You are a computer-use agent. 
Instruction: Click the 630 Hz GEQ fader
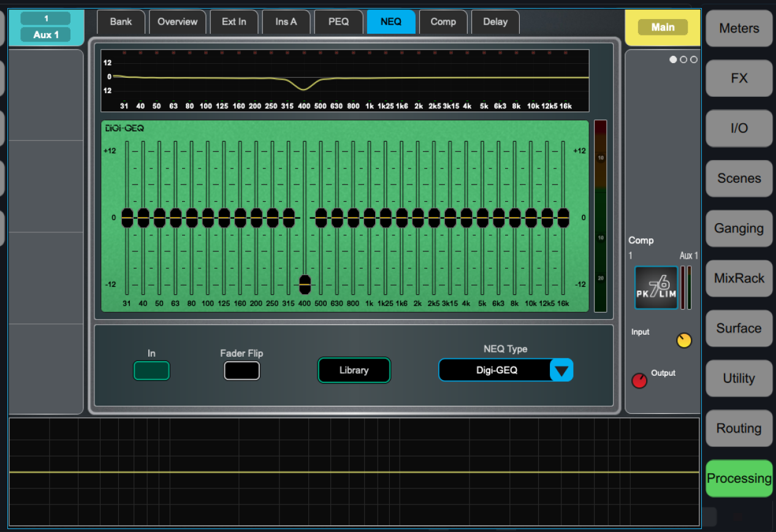(x=337, y=218)
